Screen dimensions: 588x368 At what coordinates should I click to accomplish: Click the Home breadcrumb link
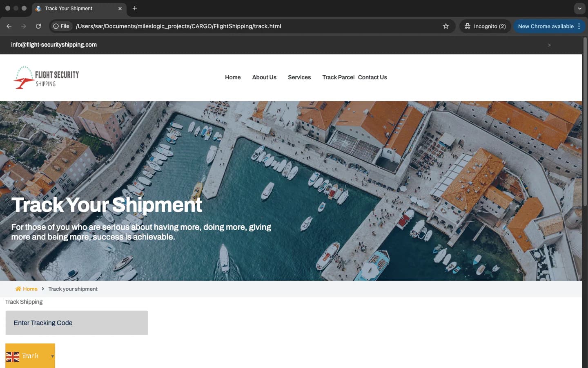click(30, 289)
